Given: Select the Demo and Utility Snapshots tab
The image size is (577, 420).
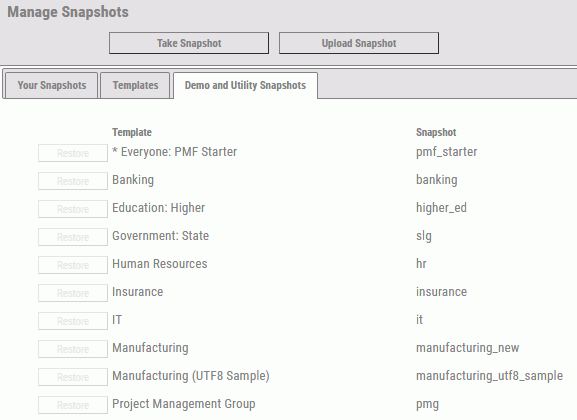Looking at the screenshot, I should pos(245,85).
